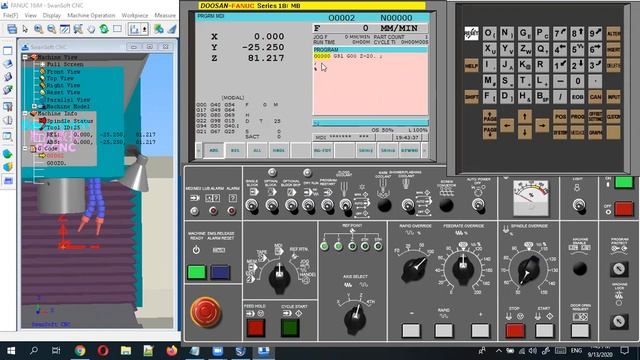Toggle the work Light switch
The image size is (640, 360).
click(x=578, y=205)
